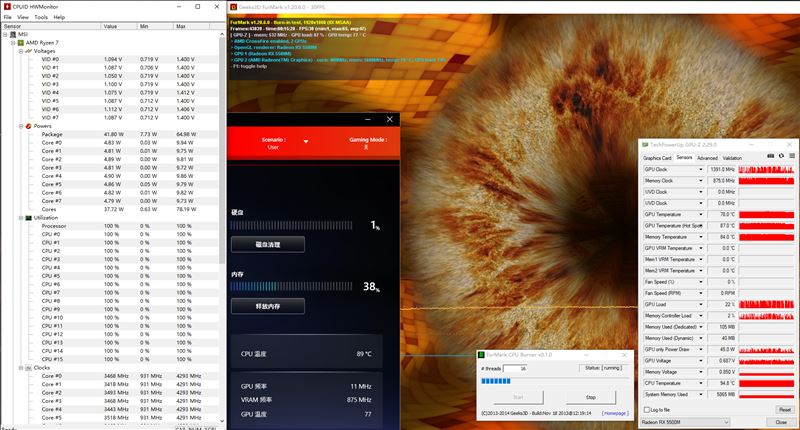Viewport: 800px width, 430px height.
Task: Click the 释放内存 free memory button
Action: point(268,306)
